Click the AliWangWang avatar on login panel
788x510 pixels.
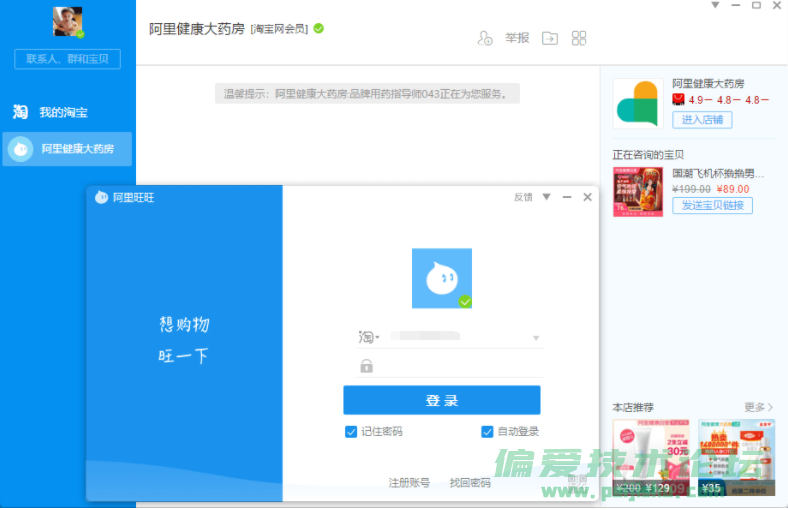(441, 278)
